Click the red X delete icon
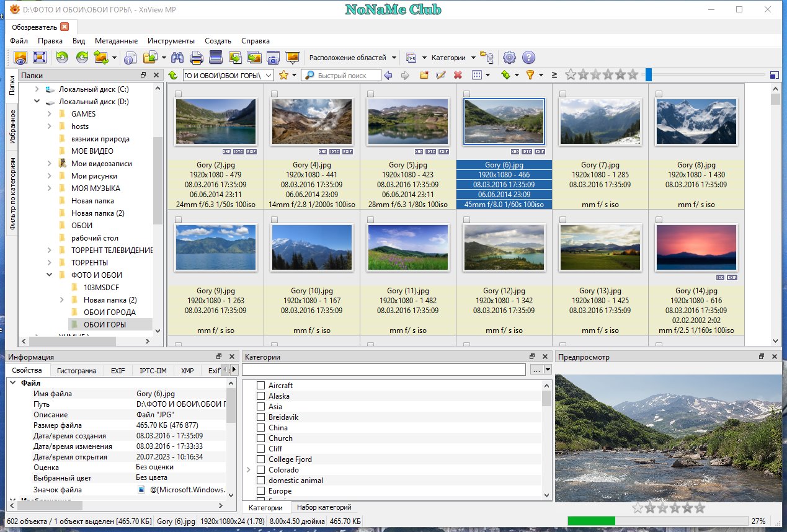The image size is (787, 532). tap(458, 75)
